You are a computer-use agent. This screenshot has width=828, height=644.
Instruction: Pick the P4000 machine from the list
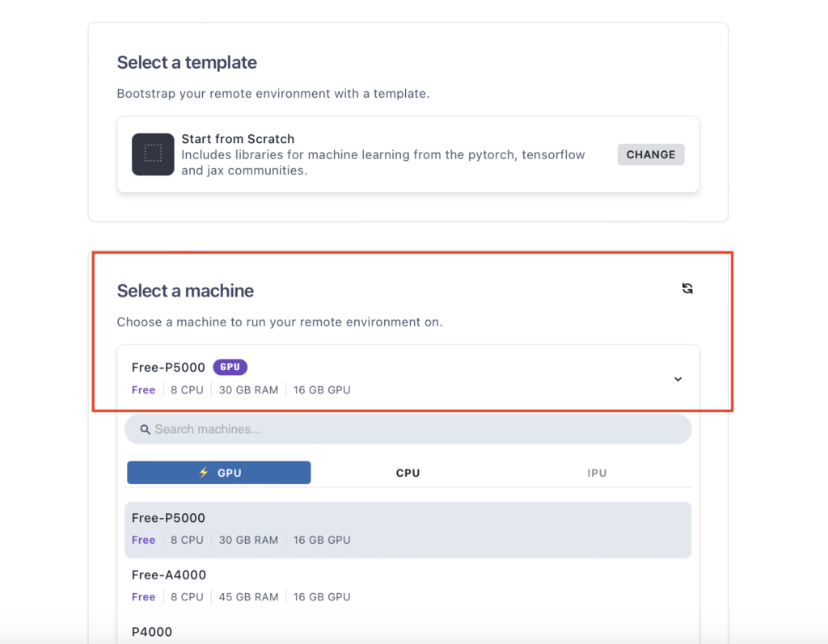coord(152,632)
